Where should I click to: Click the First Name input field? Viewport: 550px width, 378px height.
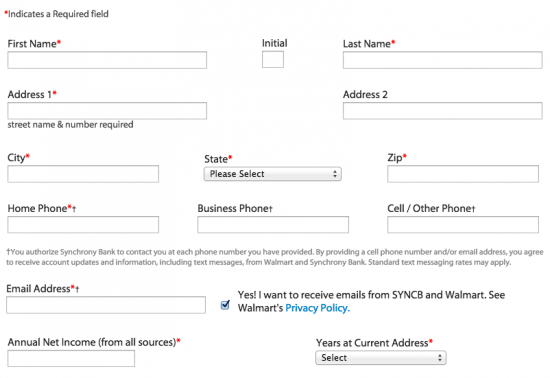[107, 60]
